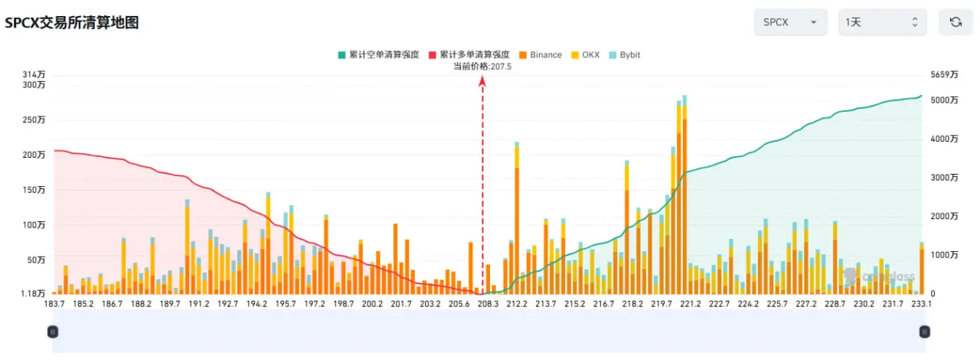Click the 5659万 right axis label
The height and width of the screenshot is (363, 980).
(x=944, y=75)
